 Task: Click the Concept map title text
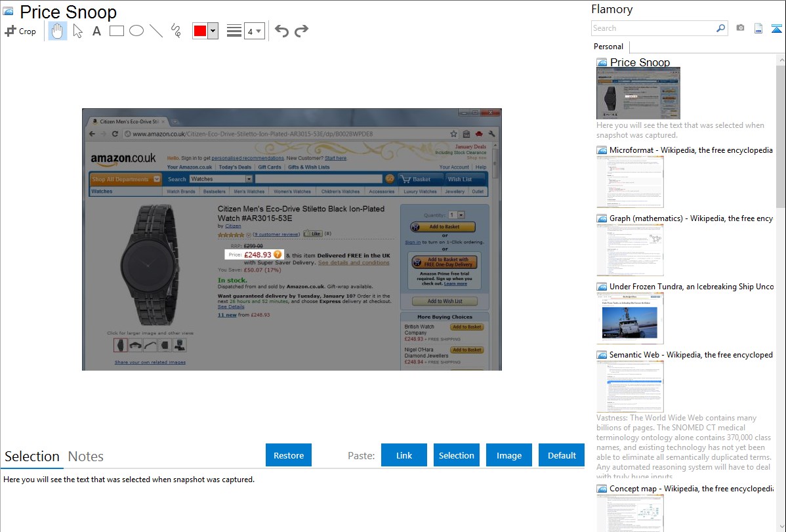pyautogui.click(x=691, y=489)
